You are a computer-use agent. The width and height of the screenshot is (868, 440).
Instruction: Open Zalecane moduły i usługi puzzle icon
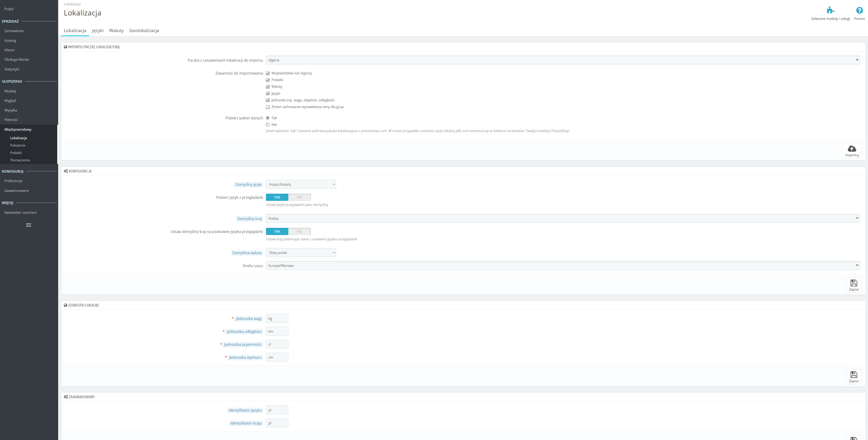[x=830, y=10]
